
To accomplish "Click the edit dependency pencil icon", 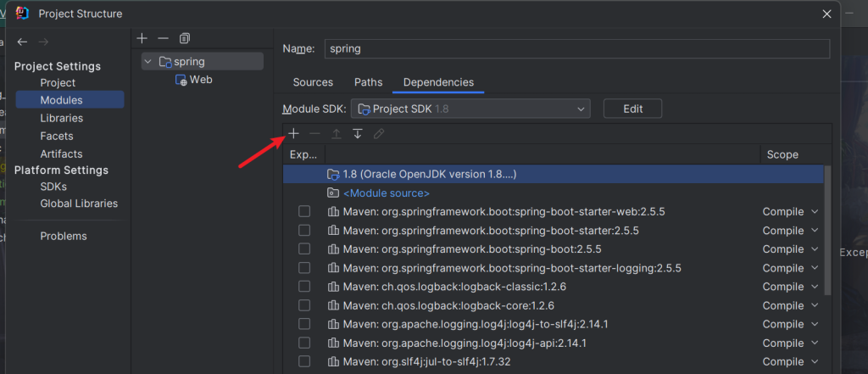I will pos(379,134).
